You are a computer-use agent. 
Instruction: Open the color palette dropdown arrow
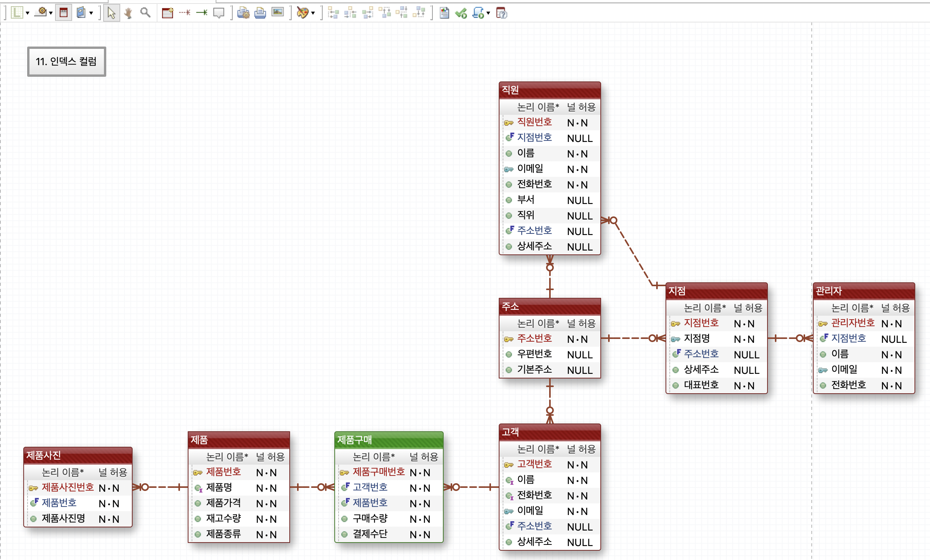click(x=313, y=13)
